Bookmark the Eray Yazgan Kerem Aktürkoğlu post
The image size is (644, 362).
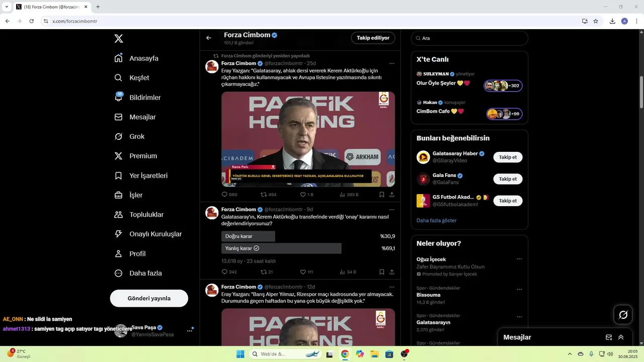pyautogui.click(x=382, y=195)
